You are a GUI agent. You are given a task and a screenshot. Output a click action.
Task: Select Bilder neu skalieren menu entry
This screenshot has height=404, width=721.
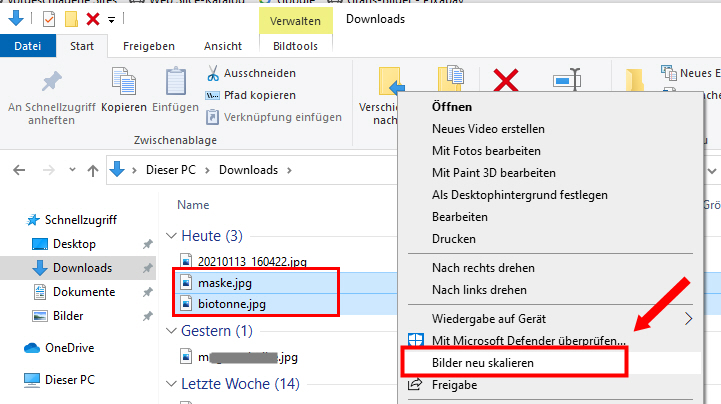(482, 362)
